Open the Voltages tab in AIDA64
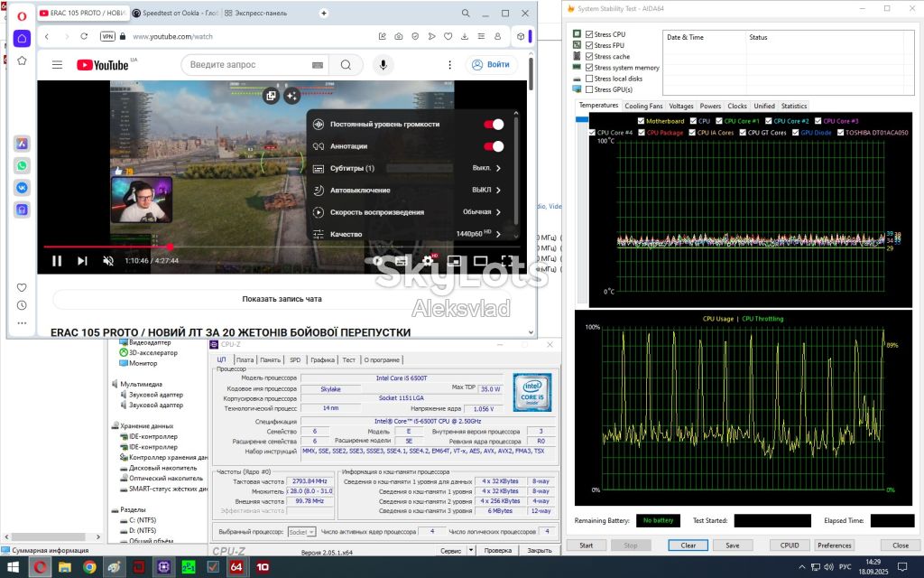Viewport: 924px width, 578px height. pyautogui.click(x=681, y=107)
